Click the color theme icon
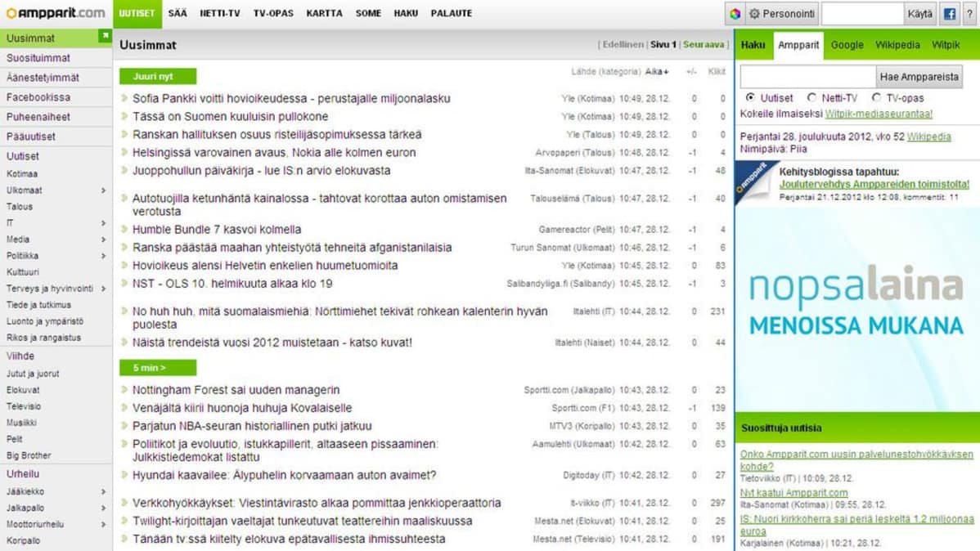The height and width of the screenshot is (551, 980). click(x=735, y=14)
